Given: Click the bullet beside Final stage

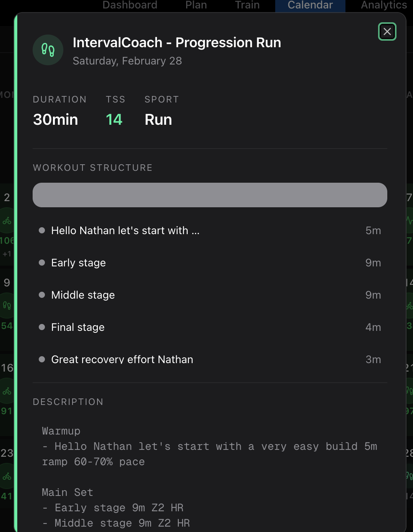Looking at the screenshot, I should pos(42,327).
